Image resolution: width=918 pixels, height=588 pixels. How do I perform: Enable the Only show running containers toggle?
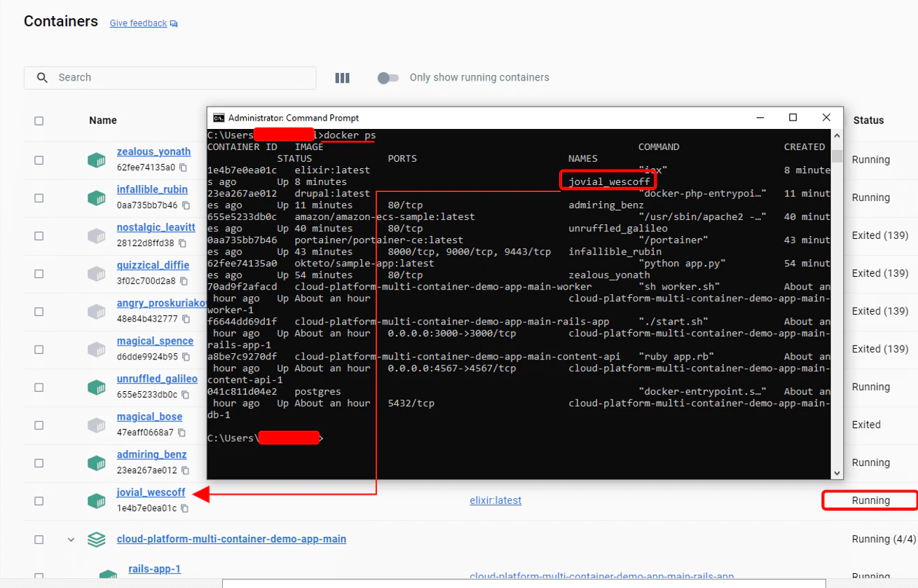(386, 78)
